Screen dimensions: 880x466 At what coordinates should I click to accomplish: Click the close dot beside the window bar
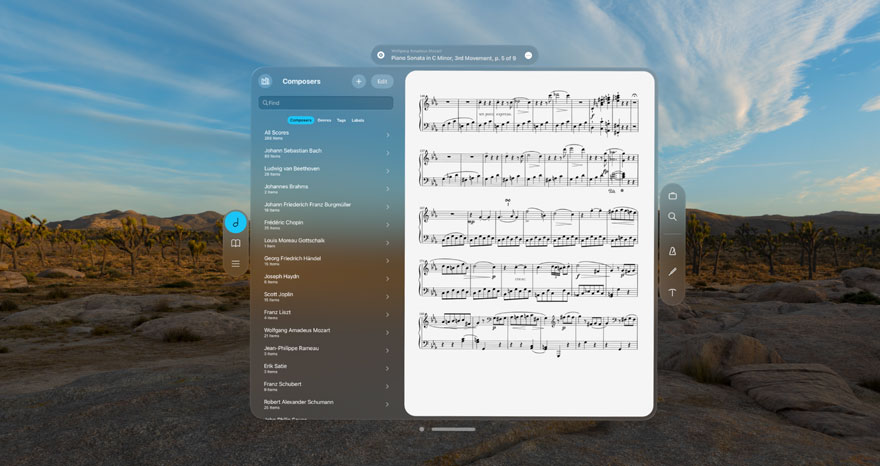click(421, 430)
